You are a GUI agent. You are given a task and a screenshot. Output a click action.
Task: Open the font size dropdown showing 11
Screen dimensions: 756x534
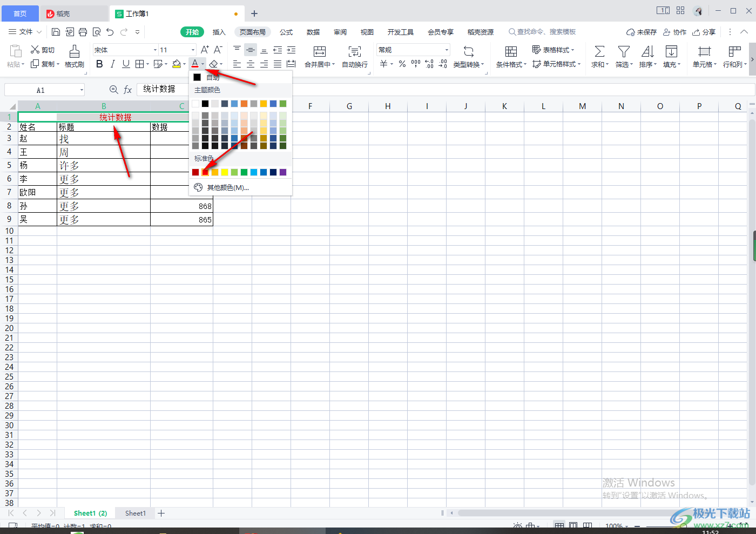pos(192,50)
